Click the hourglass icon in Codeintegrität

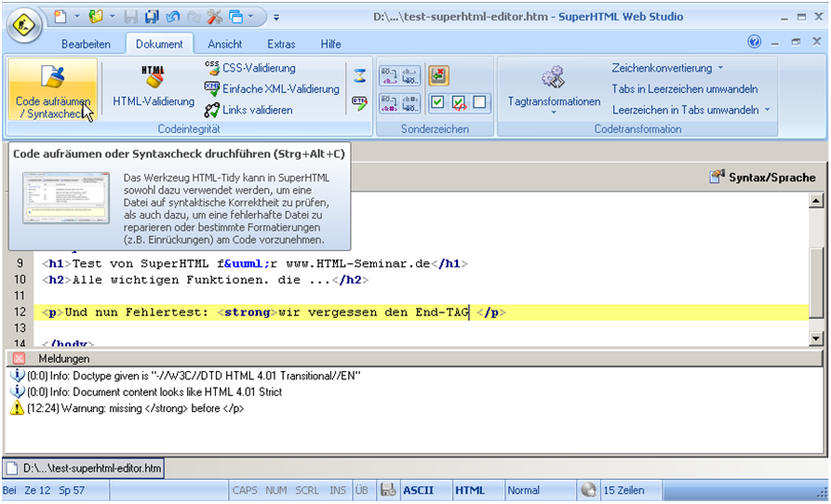[360, 75]
